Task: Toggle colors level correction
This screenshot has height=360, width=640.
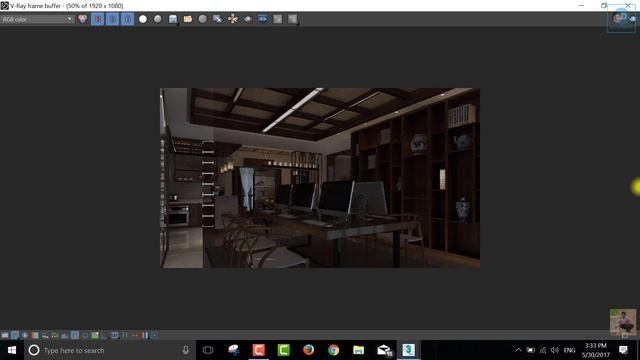Action: (45, 335)
